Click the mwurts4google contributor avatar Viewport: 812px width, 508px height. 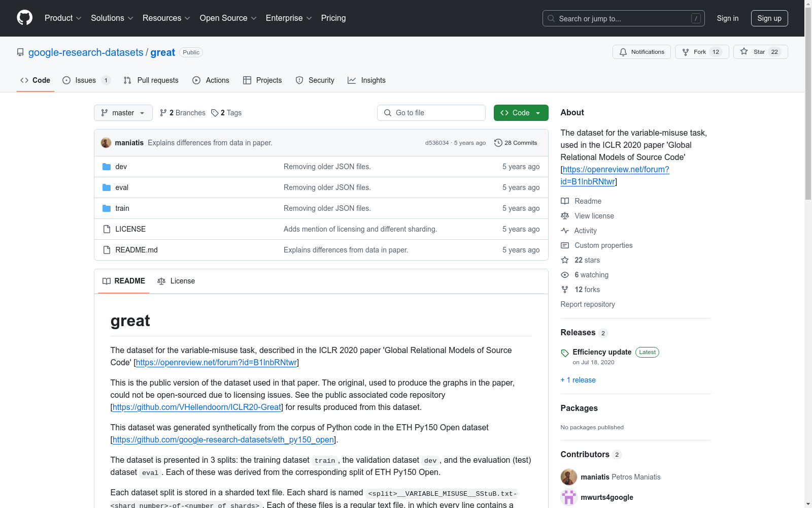[569, 497]
